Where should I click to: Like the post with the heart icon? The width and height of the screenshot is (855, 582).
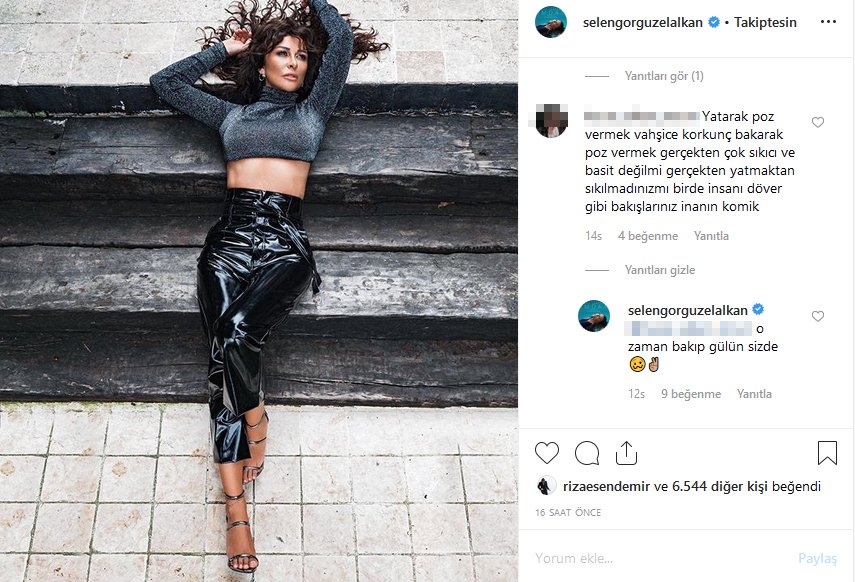coord(546,453)
